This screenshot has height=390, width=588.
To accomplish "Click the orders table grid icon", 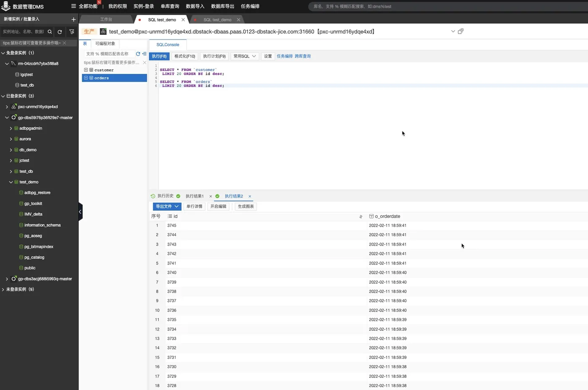I will [x=91, y=78].
